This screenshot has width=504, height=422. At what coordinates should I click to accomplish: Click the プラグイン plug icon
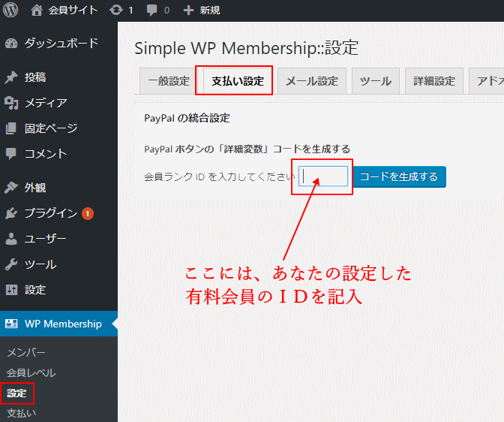click(11, 213)
